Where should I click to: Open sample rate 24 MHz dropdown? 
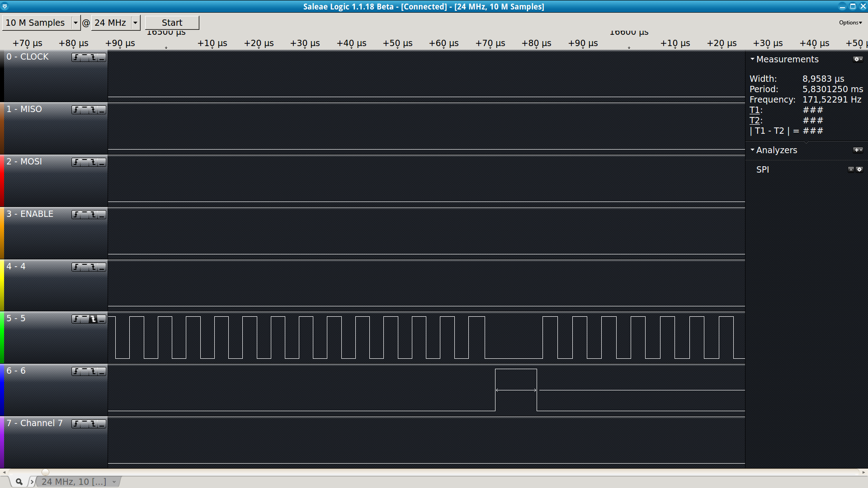[x=135, y=23]
